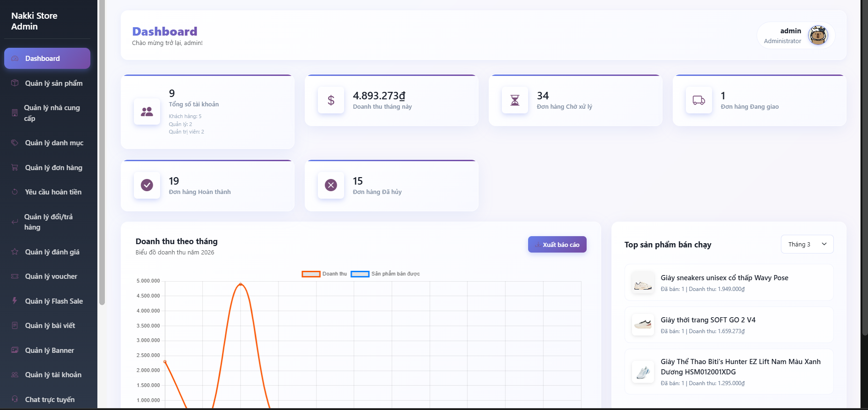The width and height of the screenshot is (868, 410).
Task: Click the Xuất báo cáo button
Action: (x=557, y=245)
